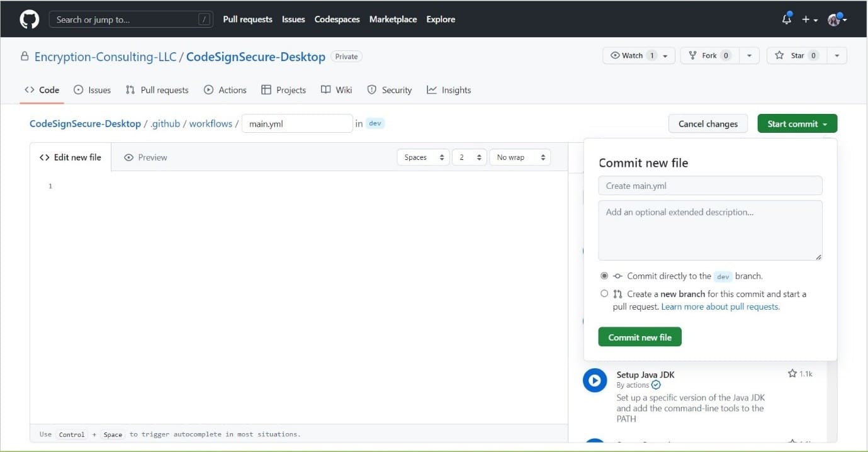Click the optional extended description box

click(710, 230)
